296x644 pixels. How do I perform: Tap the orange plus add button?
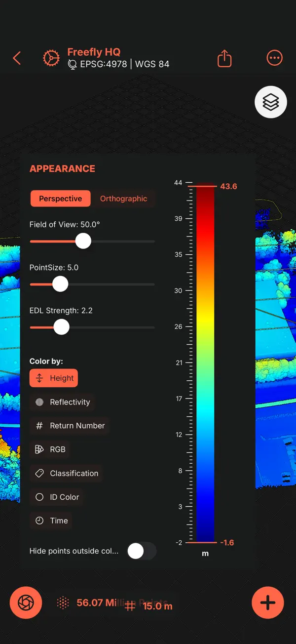[268, 603]
